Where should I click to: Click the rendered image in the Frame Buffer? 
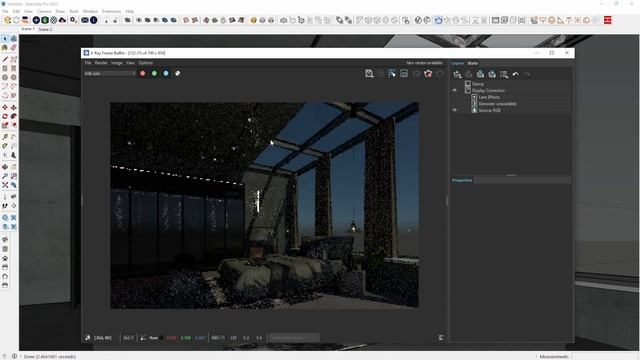point(264,205)
